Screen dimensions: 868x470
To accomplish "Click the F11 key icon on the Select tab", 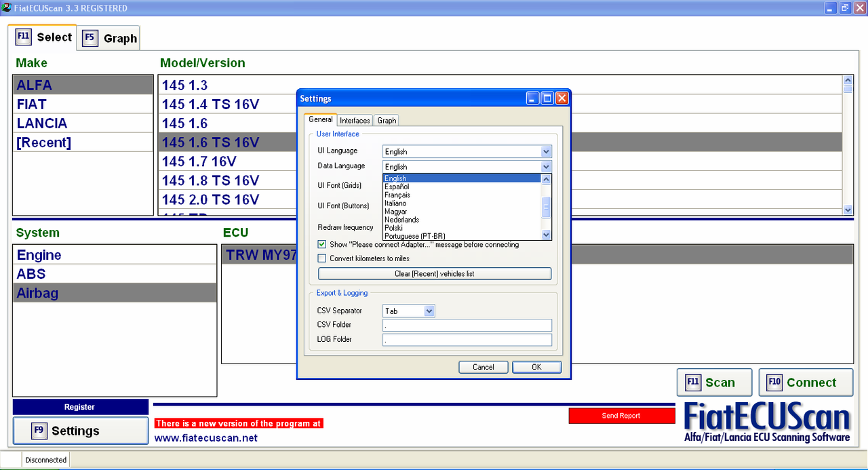I will tap(23, 37).
